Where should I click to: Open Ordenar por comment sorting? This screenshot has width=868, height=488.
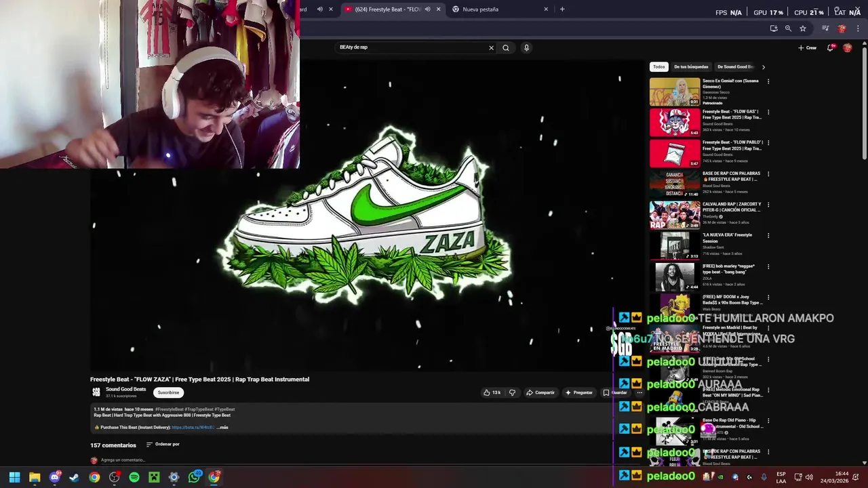[x=163, y=445]
